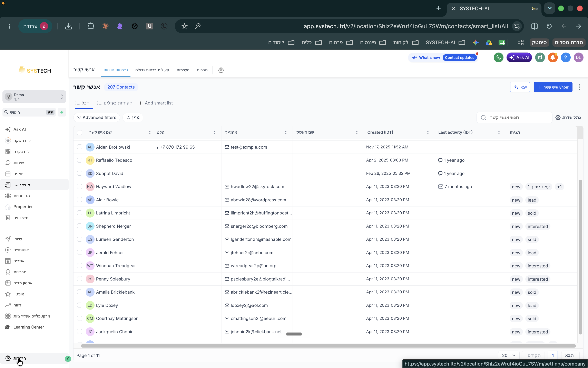The image size is (588, 368).
Task: Sort by the אימייל email column arrows
Action: pyautogui.click(x=286, y=132)
